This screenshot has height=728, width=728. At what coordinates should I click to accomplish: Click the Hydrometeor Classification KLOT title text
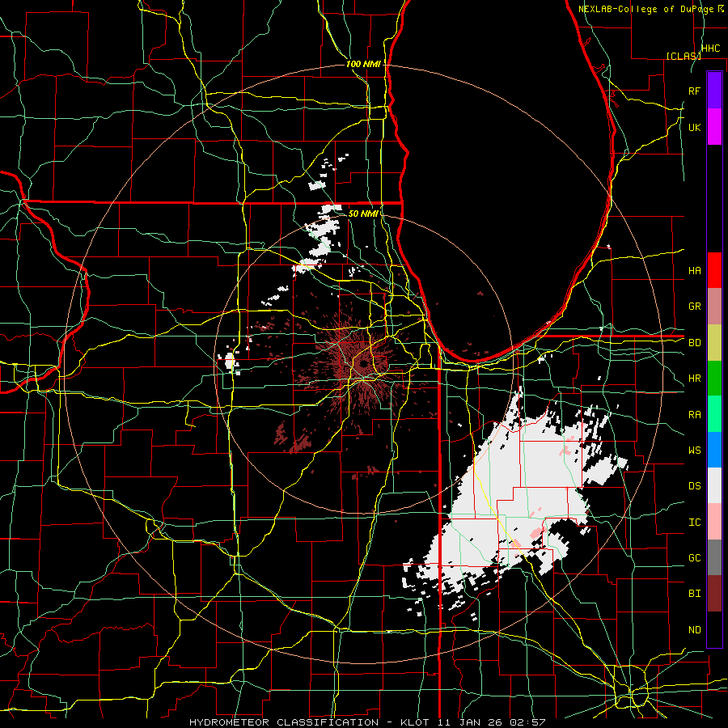click(x=366, y=722)
